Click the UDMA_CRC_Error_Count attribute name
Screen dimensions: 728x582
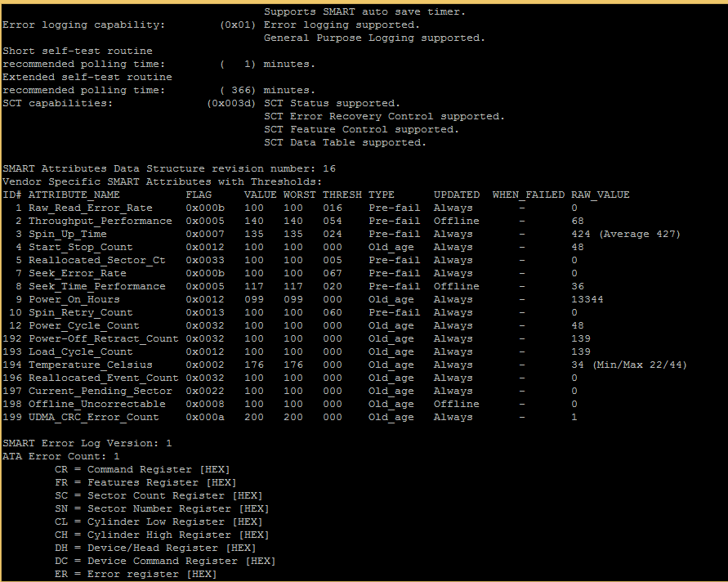pos(93,417)
